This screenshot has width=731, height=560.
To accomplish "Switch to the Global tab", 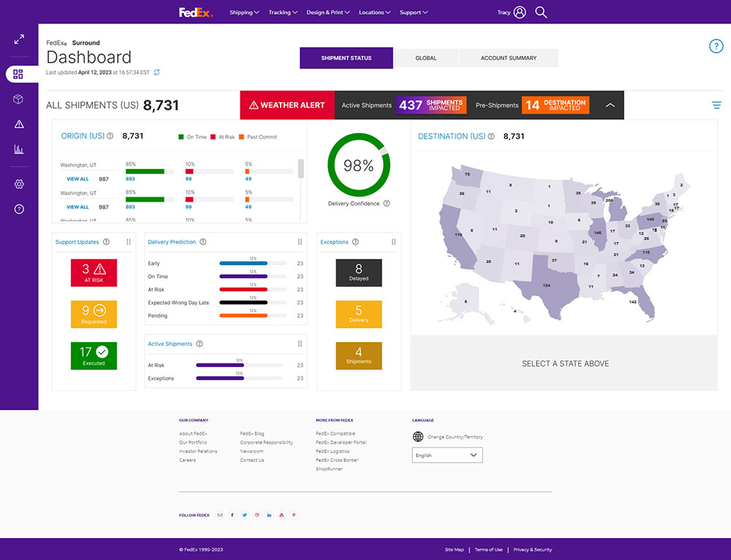I will pos(425,58).
